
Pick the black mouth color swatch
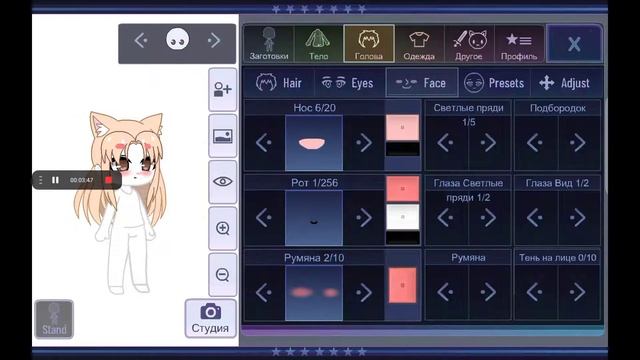402,237
